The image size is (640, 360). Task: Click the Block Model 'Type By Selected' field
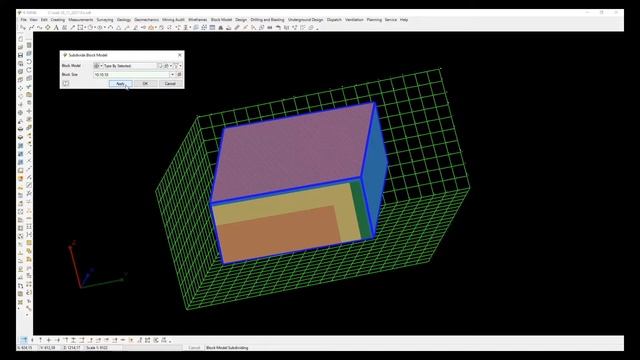pos(129,66)
